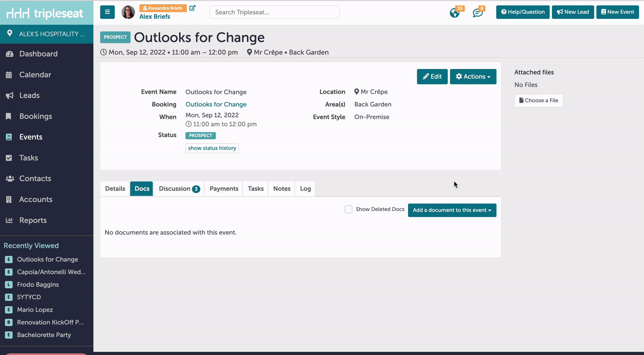The width and height of the screenshot is (644, 355).
Task: Click show status history button
Action: 212,148
